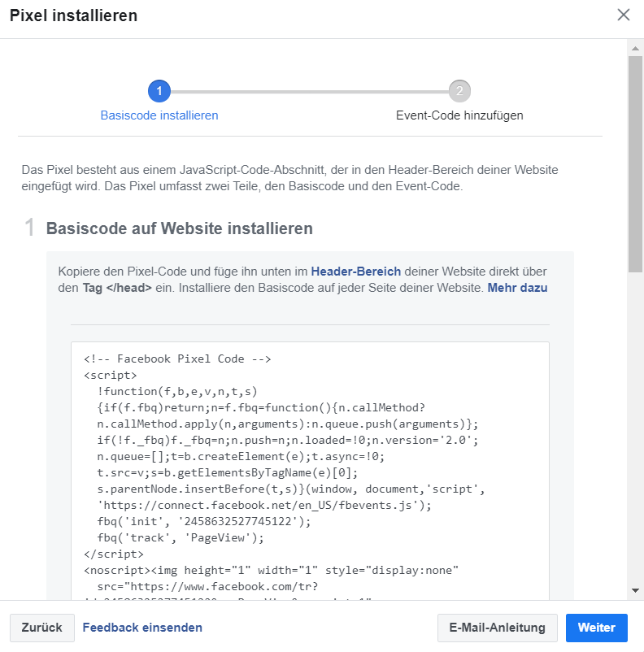644x652 pixels.
Task: Click the connect.facebook.net fbevents.js URL line
Action: [x=264, y=505]
